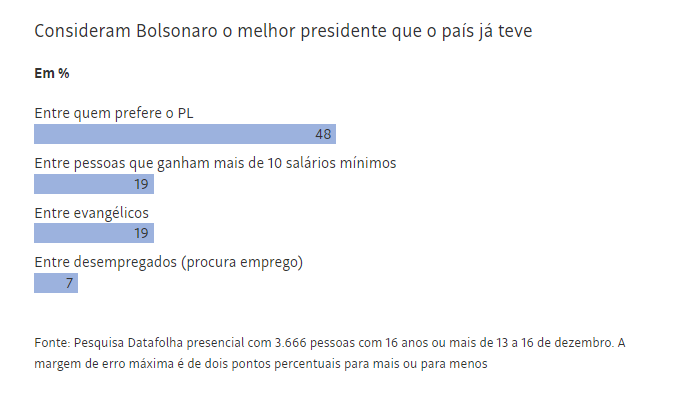This screenshot has height=407, width=694.
Task: Click '3.666 pessoas' in the footnote
Action: 315,343
